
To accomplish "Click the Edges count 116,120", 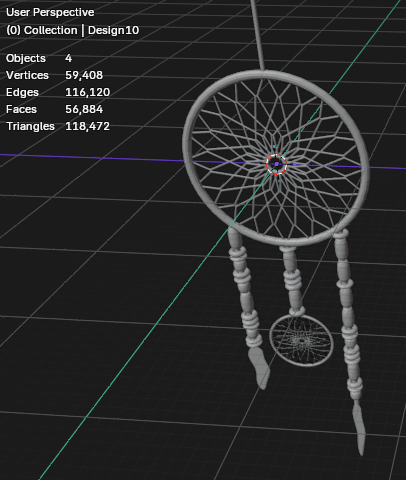I will (x=87, y=92).
